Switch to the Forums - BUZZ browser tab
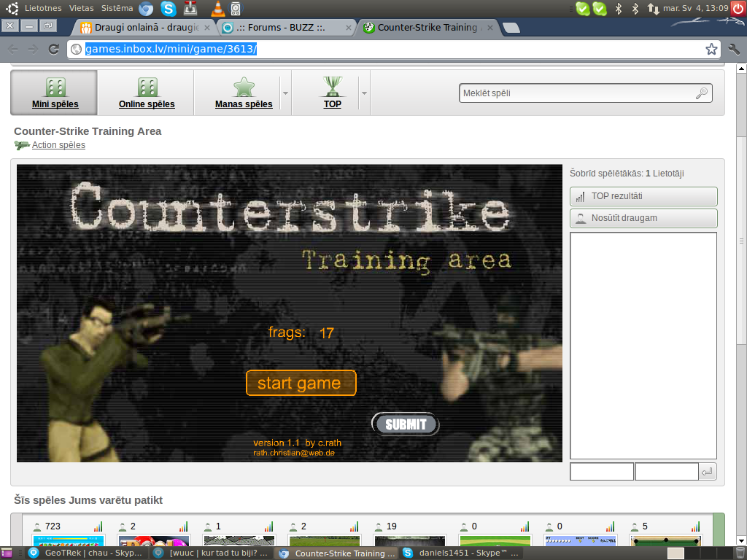Viewport: 747px width, 560px height. pos(287,28)
